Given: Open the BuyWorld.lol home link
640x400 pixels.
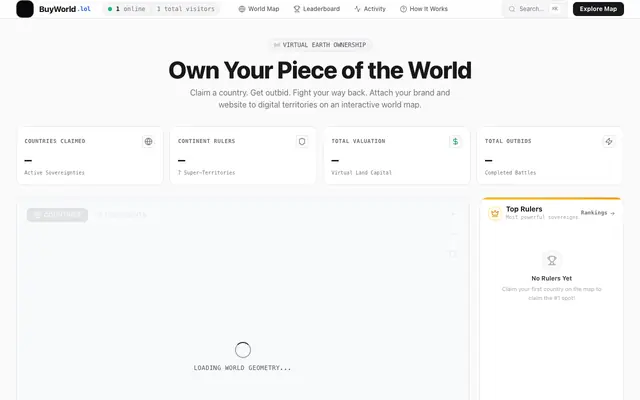Looking at the screenshot, I should 65,9.
